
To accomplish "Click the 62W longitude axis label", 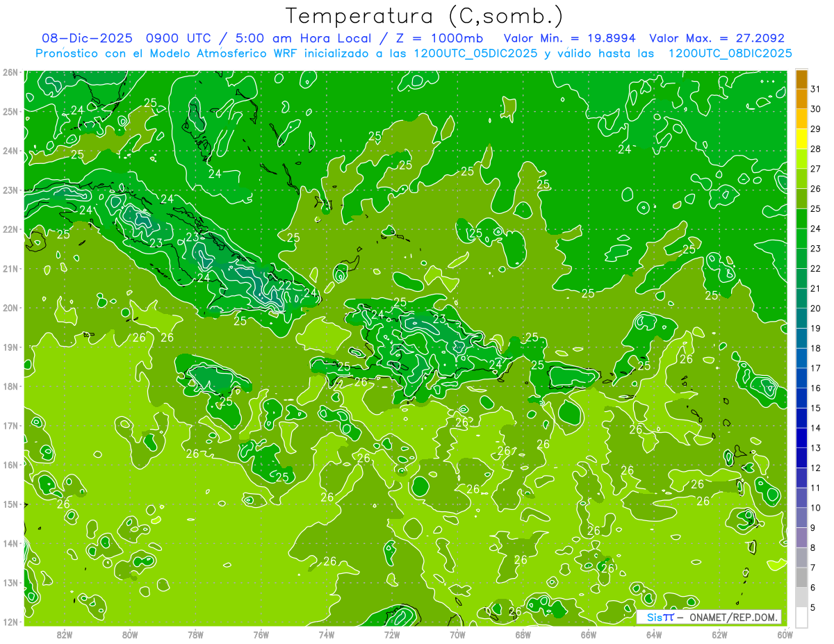I will point(719,634).
